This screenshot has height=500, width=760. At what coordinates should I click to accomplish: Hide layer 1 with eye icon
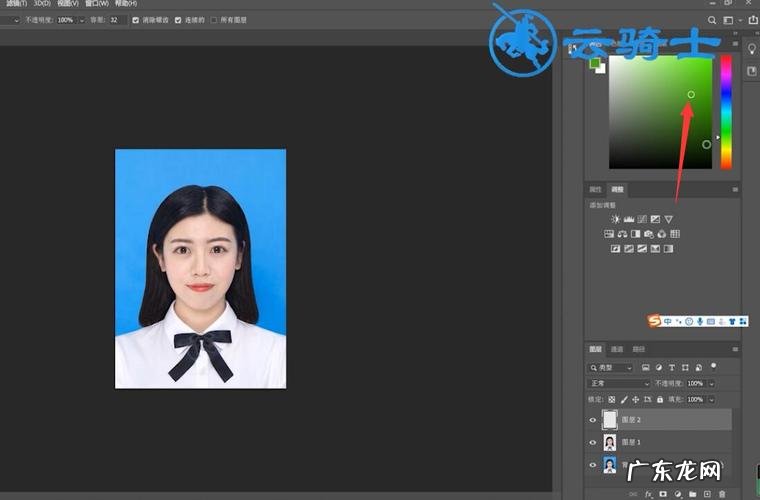coord(592,442)
